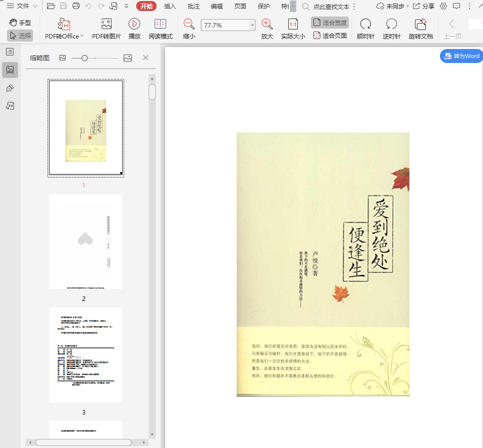Click the PDF转Office conversion icon
Screen dimensions: 483x448
coord(64,24)
